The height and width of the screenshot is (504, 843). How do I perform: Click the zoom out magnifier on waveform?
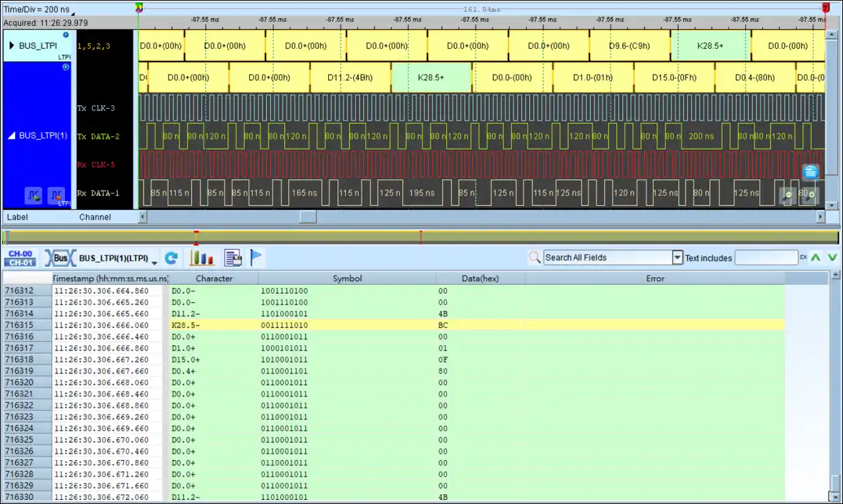(789, 195)
